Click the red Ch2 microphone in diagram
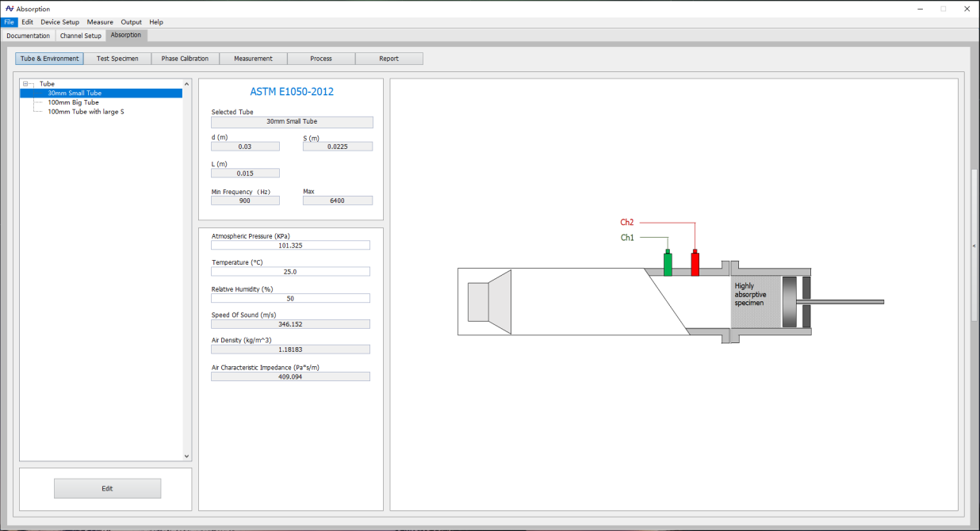The height and width of the screenshot is (531, 980). coord(695,263)
